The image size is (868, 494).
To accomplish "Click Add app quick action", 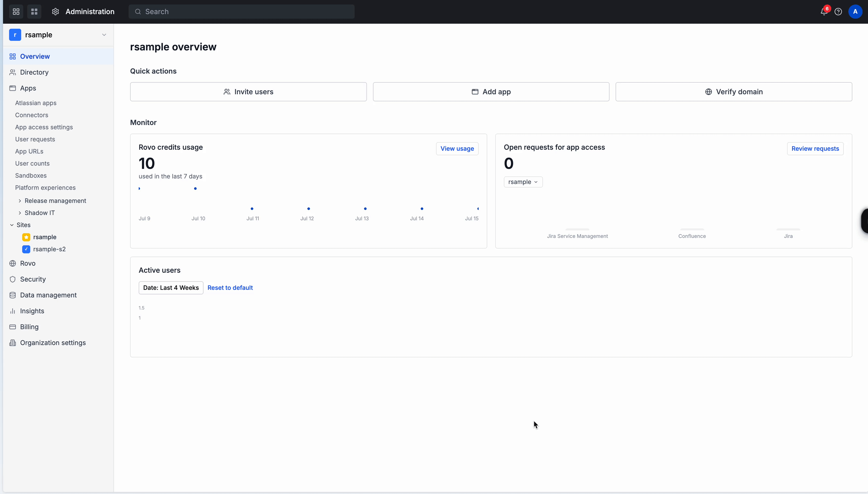I will [x=491, y=91].
